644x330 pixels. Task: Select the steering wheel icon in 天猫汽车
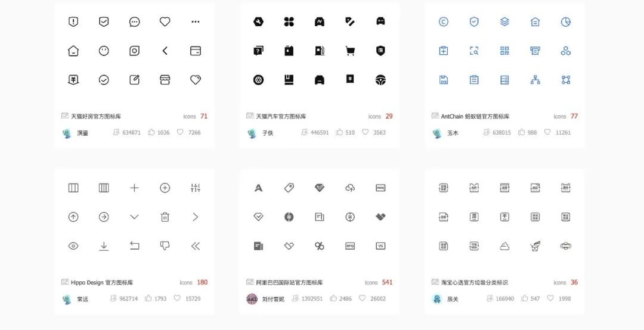point(380,80)
